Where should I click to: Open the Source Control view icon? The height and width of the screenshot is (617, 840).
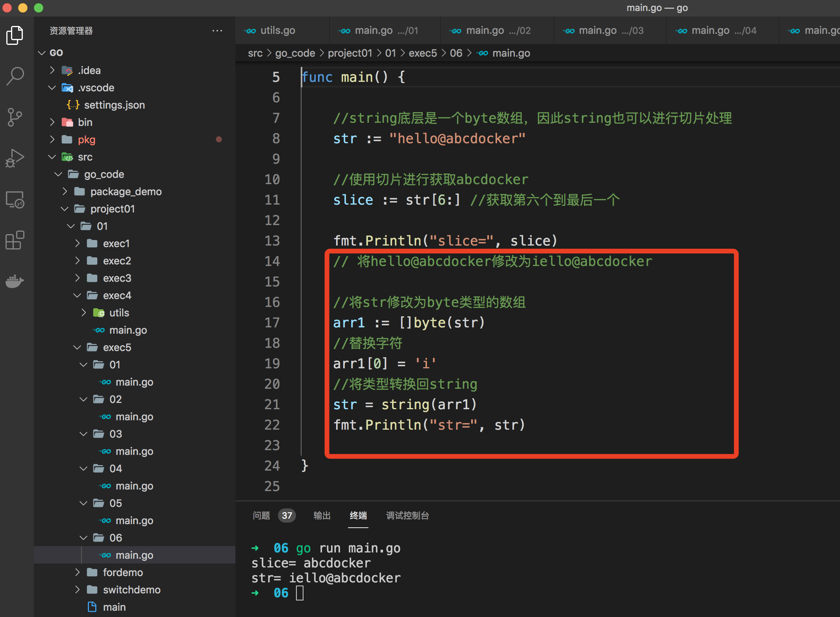pos(15,117)
